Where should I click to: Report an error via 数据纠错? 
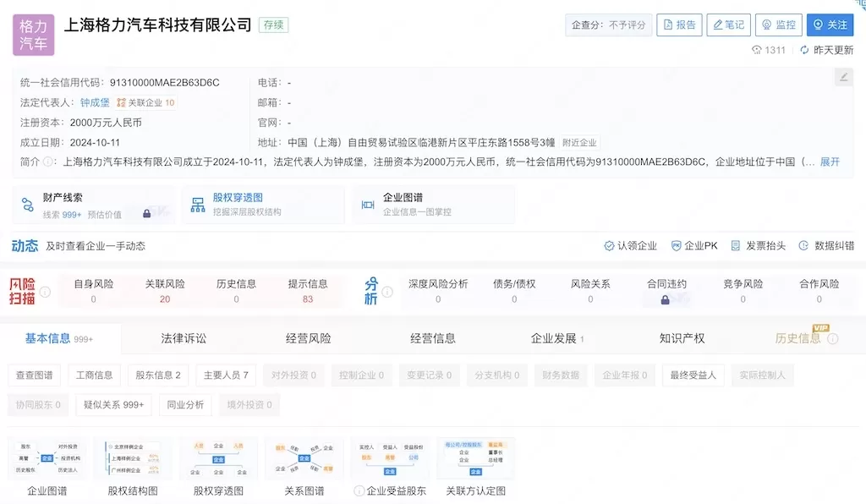point(825,246)
